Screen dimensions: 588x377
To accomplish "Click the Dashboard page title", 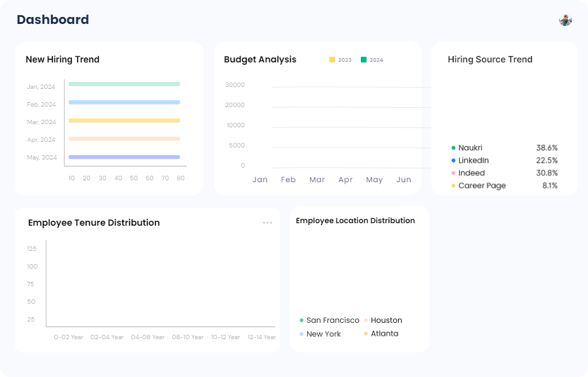I will [x=52, y=20].
